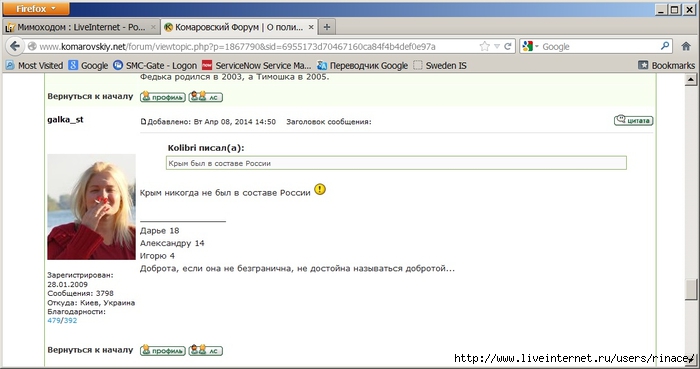Click the vertical scrollbar thumb

click(x=691, y=290)
